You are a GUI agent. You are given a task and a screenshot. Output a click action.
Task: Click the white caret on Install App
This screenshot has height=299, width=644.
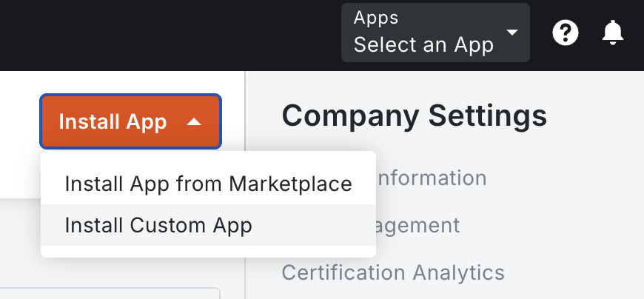coord(193,122)
